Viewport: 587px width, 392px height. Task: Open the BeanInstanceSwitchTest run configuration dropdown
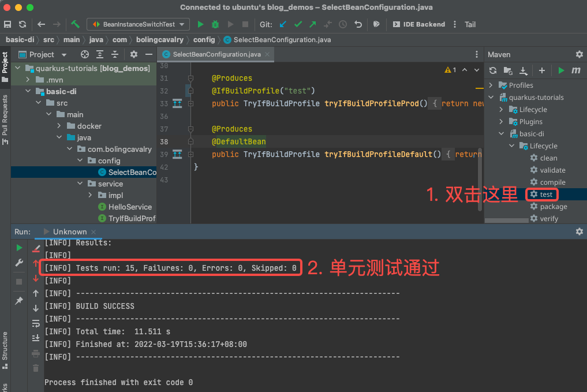click(x=138, y=24)
